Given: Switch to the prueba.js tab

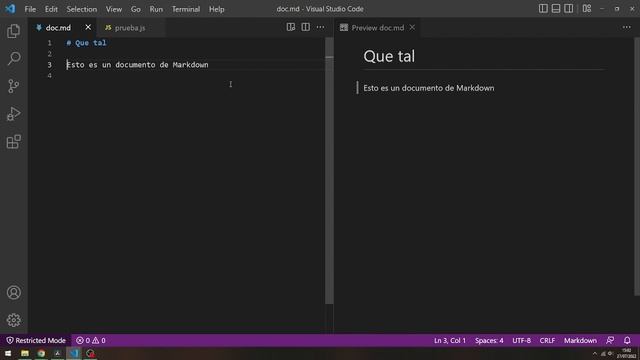Looking at the screenshot, I should [130, 27].
